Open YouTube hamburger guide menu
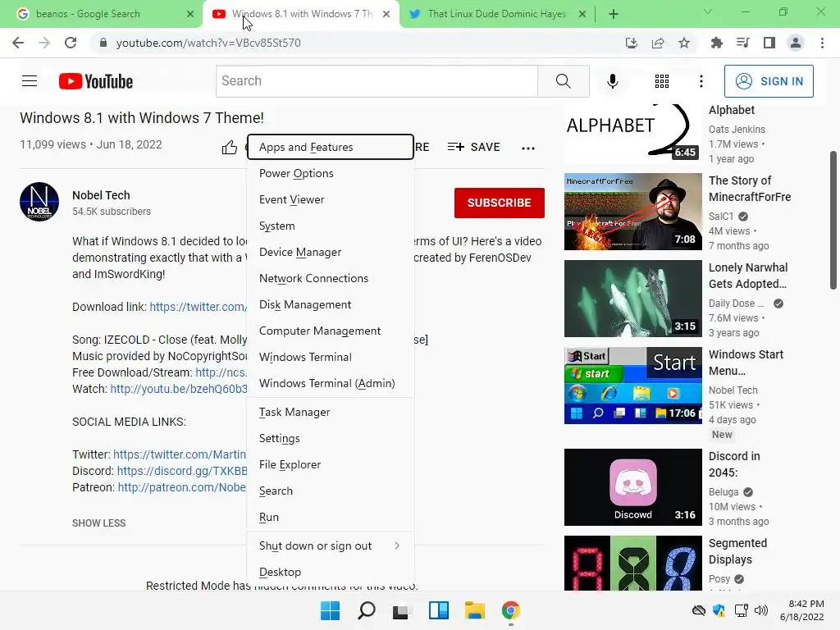This screenshot has width=840, height=630. pyautogui.click(x=30, y=81)
